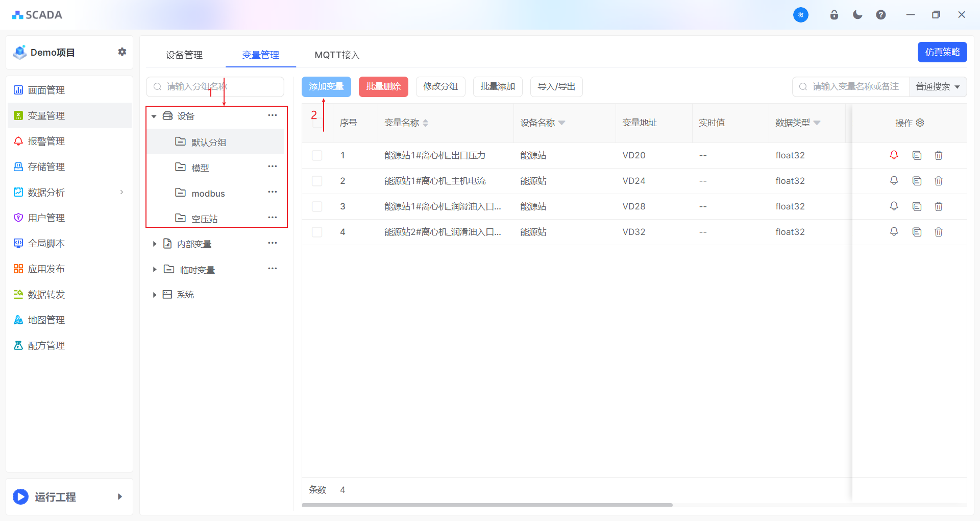Open 报警管理 in the sidebar menu

46,141
